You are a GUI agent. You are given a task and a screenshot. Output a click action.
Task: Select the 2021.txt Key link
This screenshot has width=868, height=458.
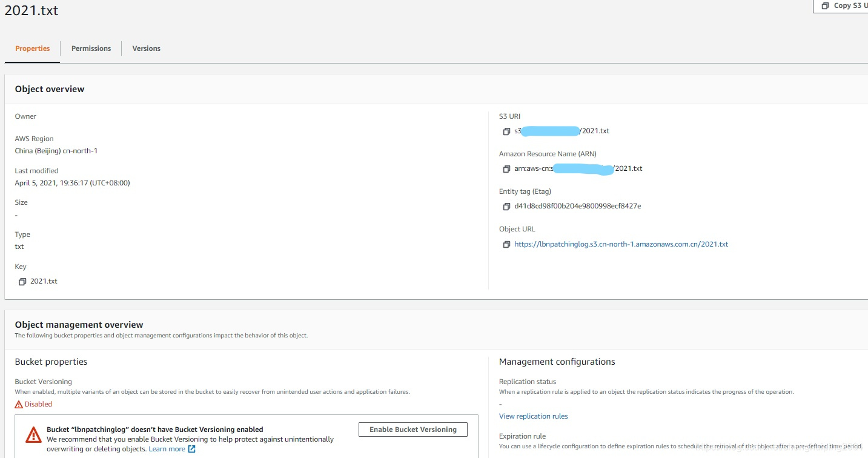[x=44, y=280]
